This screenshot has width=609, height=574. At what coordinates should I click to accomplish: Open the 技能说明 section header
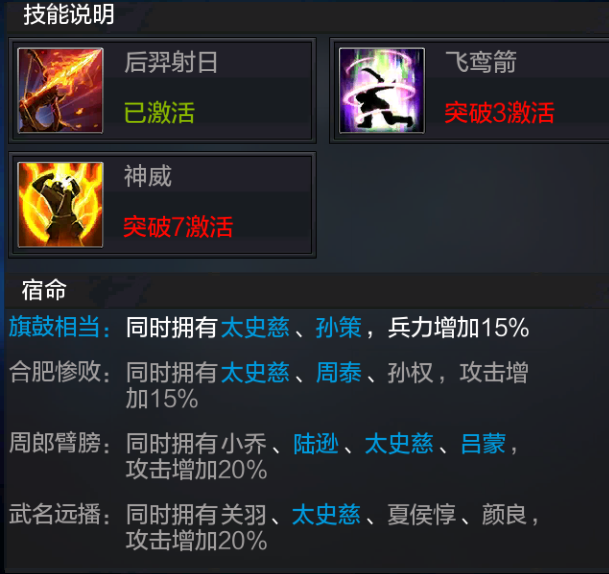pos(69,15)
